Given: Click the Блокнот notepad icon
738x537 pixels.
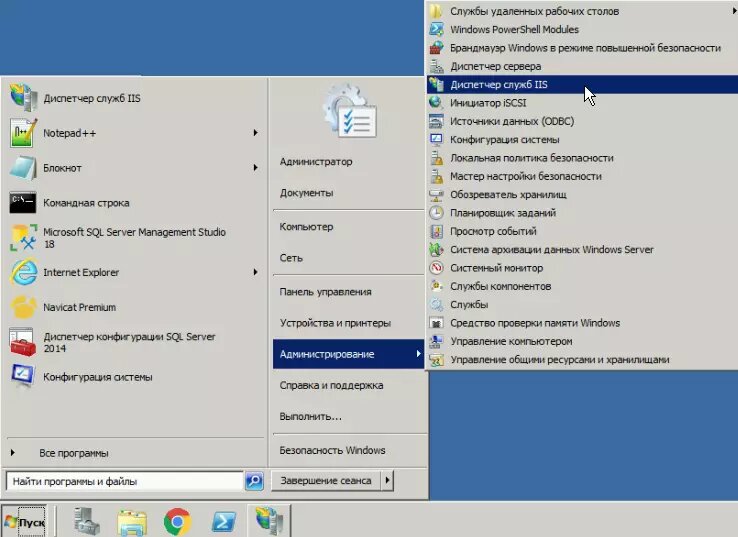Looking at the screenshot, I should coord(23,168).
